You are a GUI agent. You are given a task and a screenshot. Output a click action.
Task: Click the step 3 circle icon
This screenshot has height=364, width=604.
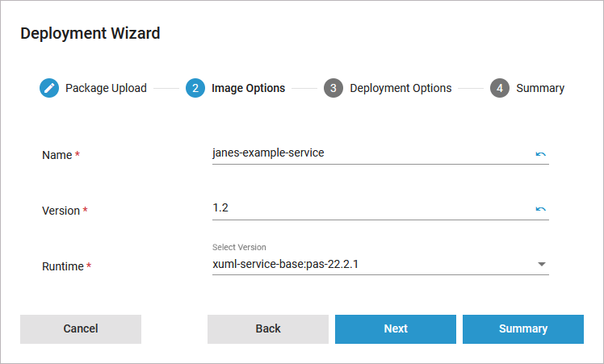click(333, 88)
